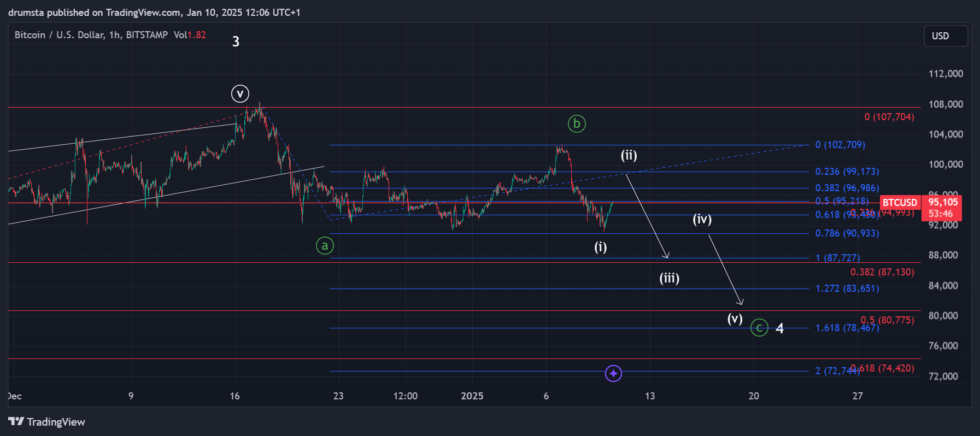Select the green circled b wave label

[577, 123]
